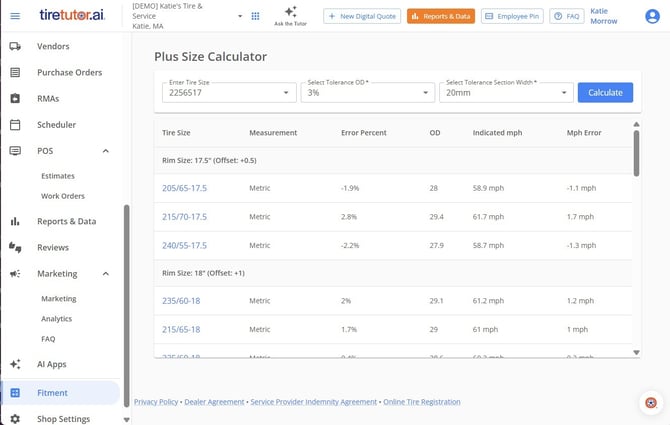Image resolution: width=670 pixels, height=425 pixels.
Task: Click the Vendors truck icon
Action: [15, 47]
